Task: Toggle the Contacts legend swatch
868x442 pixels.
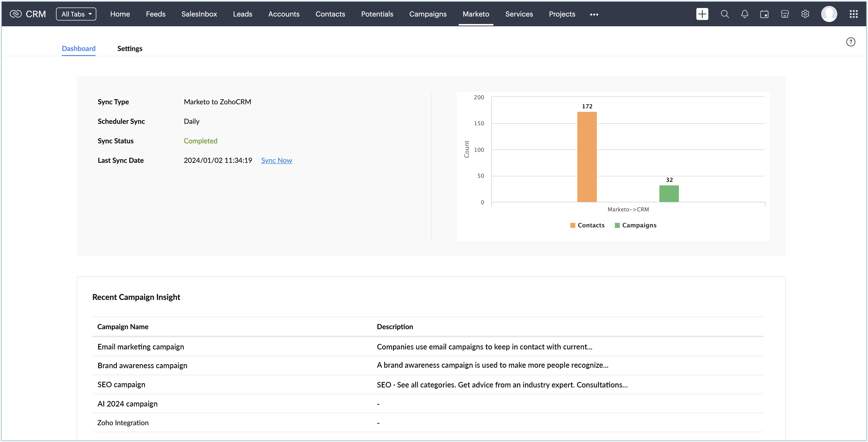Action: 573,225
